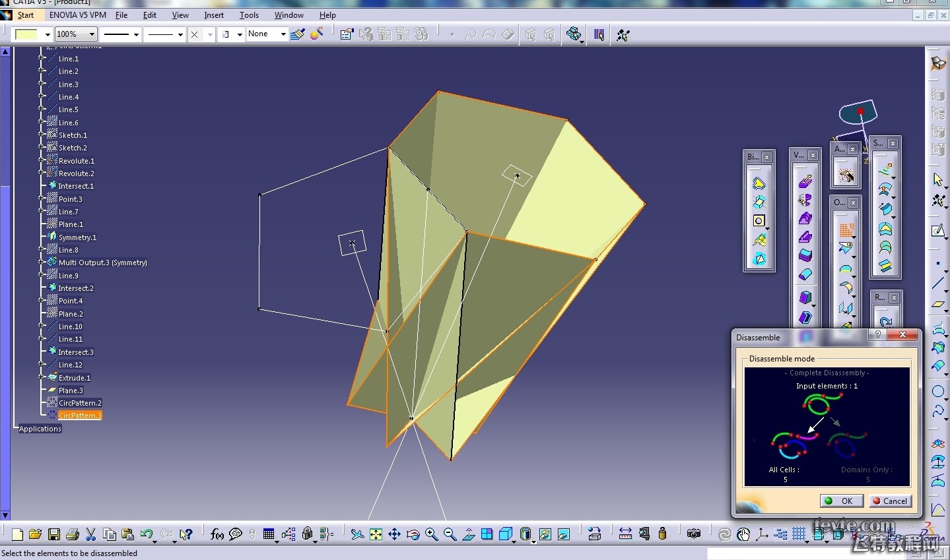Click OK in Disassemble dialog
The width and height of the screenshot is (950, 560).
tap(840, 501)
